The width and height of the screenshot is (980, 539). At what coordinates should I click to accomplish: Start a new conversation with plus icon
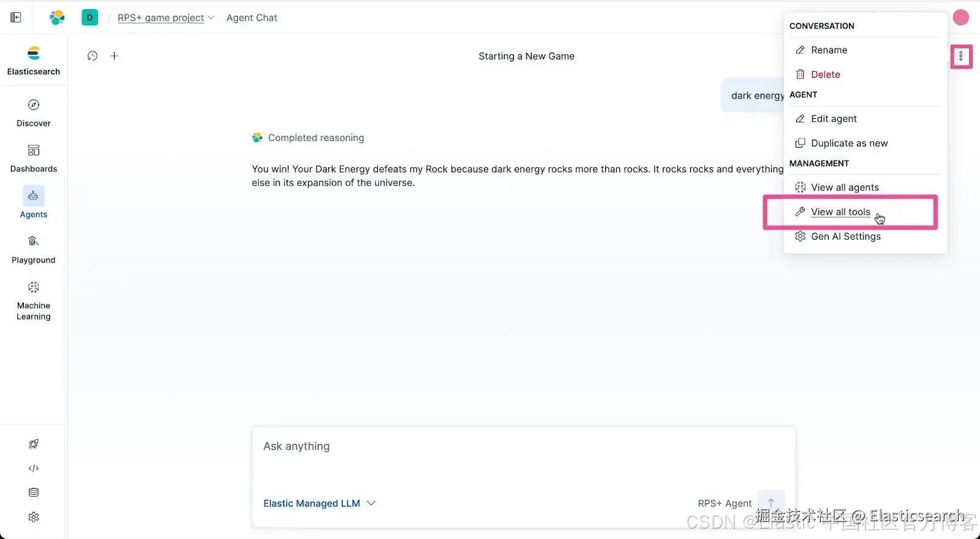[x=115, y=56]
